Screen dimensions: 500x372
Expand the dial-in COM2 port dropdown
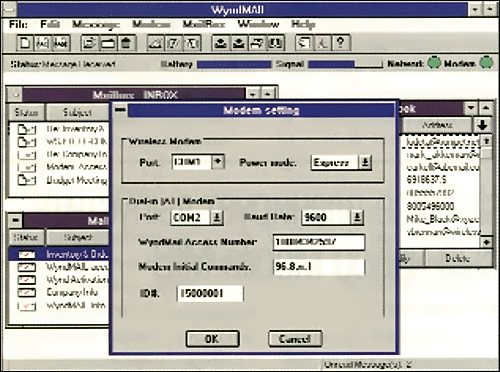point(217,218)
